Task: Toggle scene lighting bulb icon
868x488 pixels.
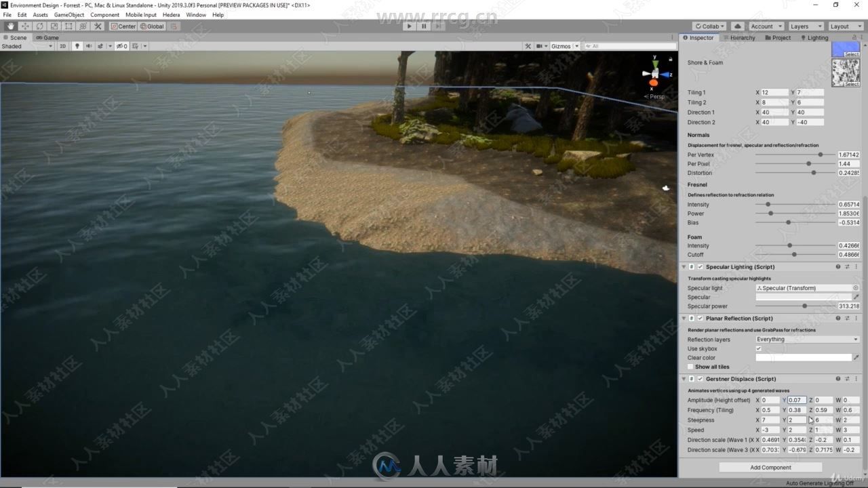Action: [x=77, y=46]
